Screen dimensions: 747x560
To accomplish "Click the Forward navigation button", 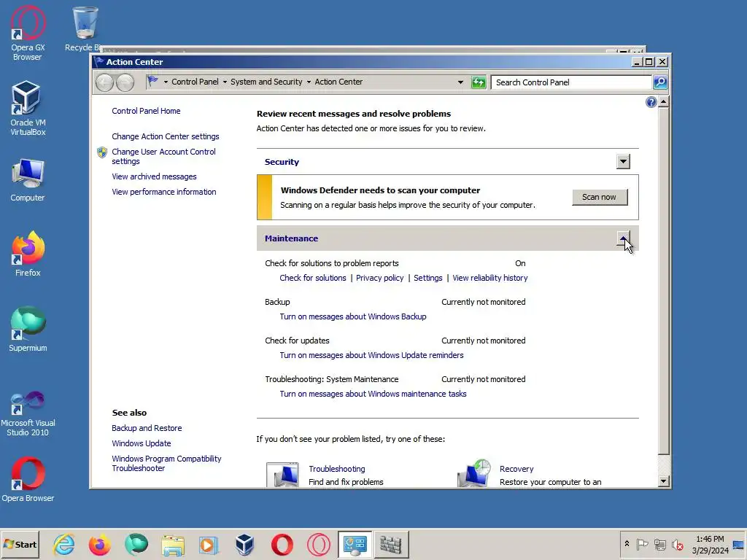I will [125, 82].
